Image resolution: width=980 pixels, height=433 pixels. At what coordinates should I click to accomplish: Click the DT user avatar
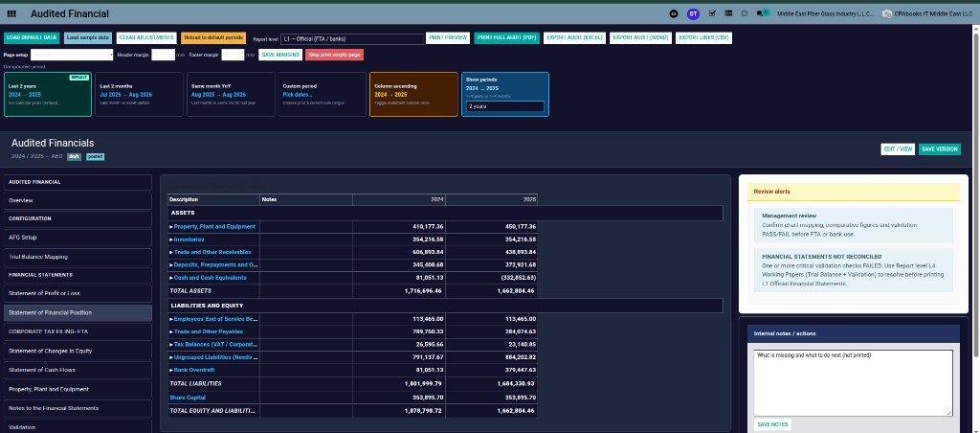click(x=693, y=13)
